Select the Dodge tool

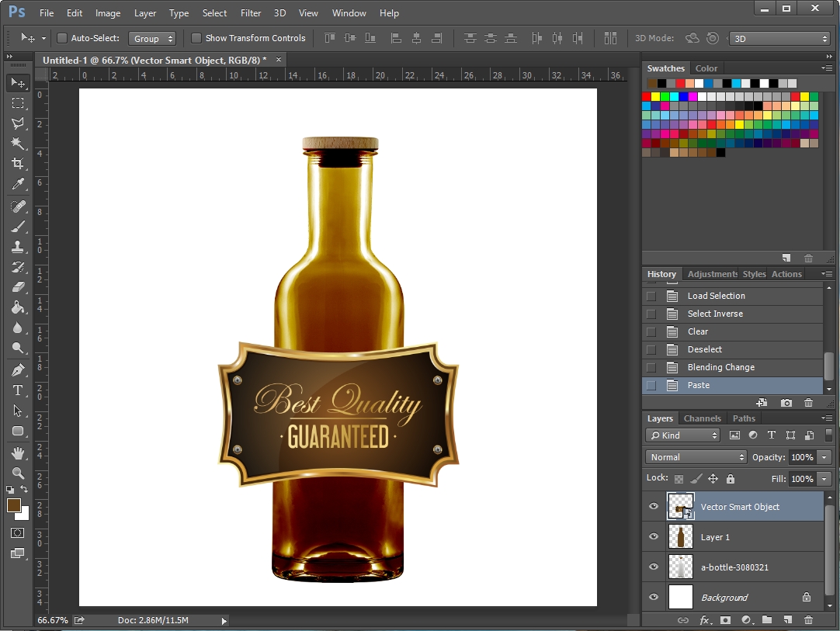(18, 348)
